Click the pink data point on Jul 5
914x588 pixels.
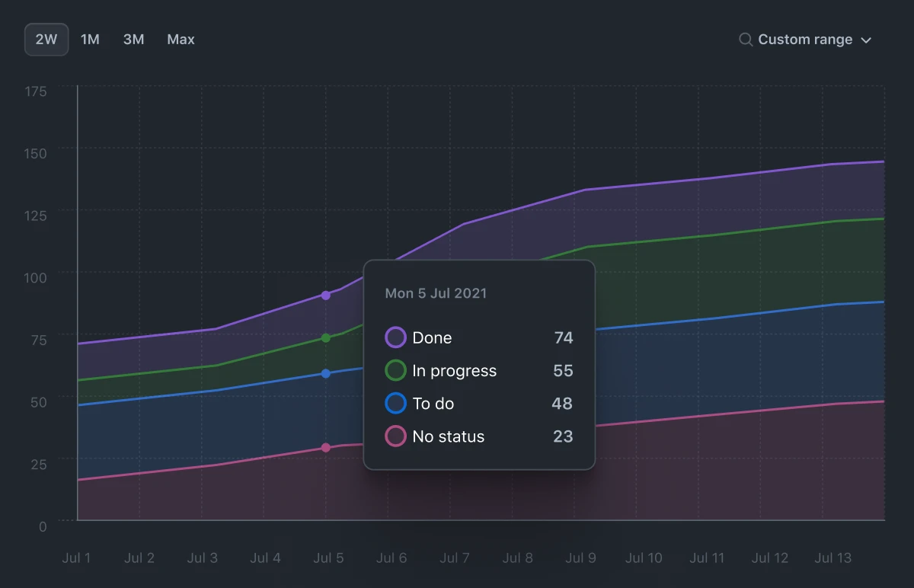click(327, 448)
